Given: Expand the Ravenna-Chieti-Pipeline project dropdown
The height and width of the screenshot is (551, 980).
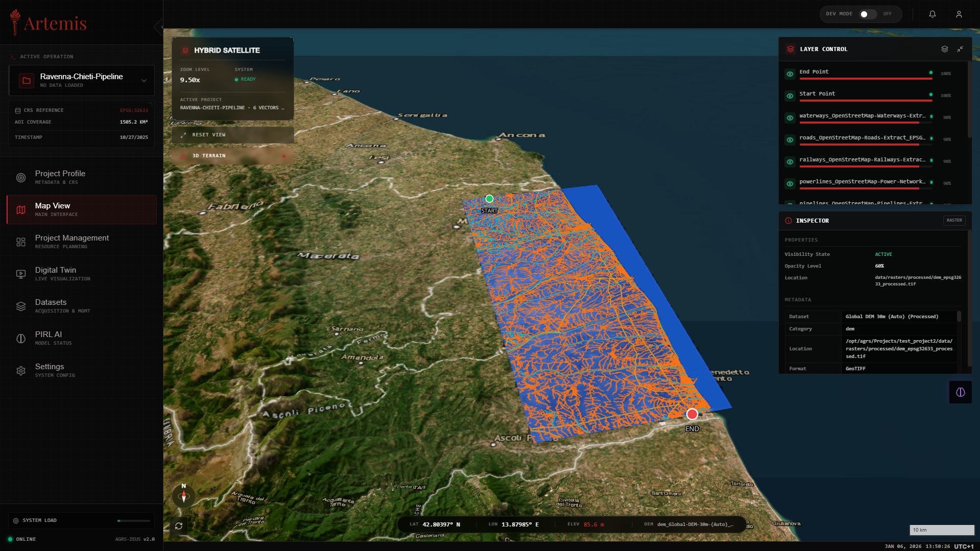Looking at the screenshot, I should click(145, 80).
